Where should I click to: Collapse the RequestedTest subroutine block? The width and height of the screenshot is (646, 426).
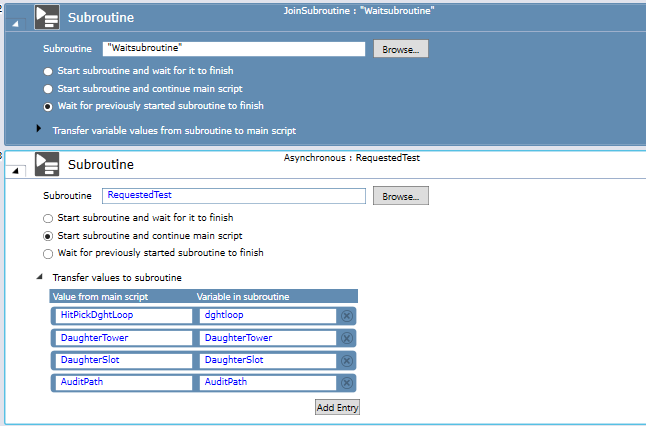point(13,172)
